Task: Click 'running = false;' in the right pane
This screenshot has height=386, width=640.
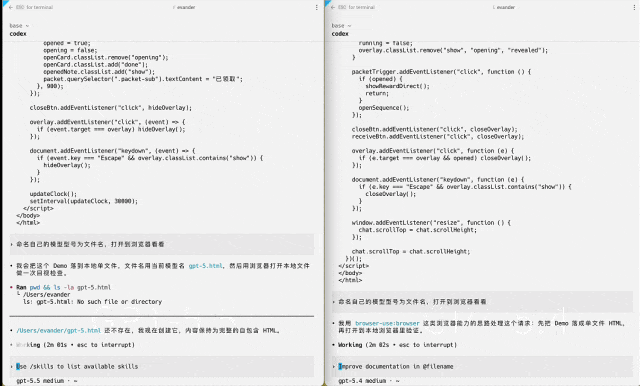Action: pos(386,43)
